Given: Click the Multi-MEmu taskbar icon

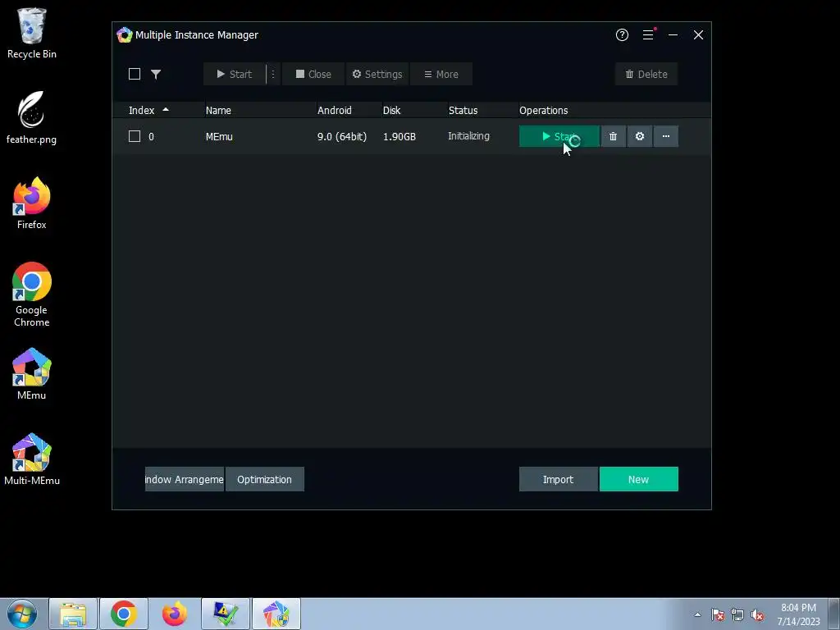Looking at the screenshot, I should pos(276,614).
